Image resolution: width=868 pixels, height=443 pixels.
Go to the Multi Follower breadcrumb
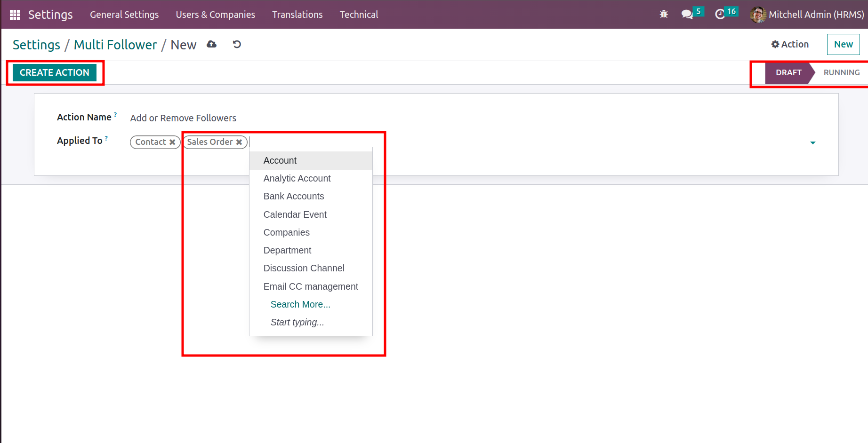pos(115,45)
